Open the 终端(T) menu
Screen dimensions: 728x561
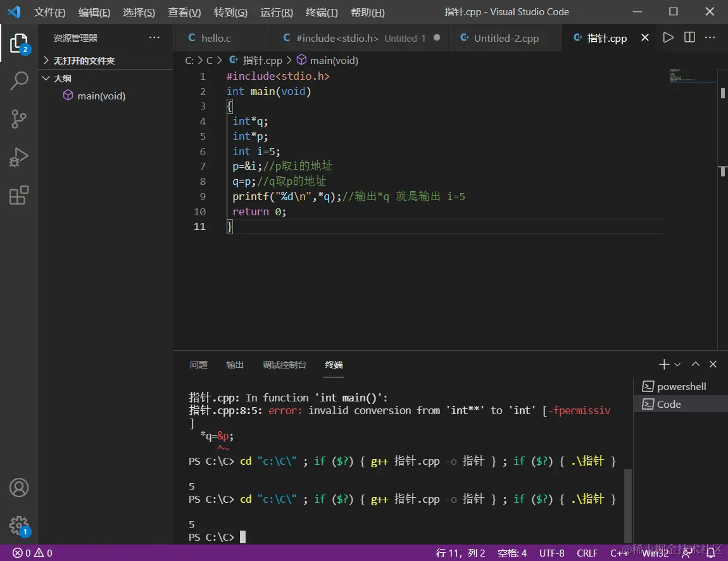click(x=322, y=12)
